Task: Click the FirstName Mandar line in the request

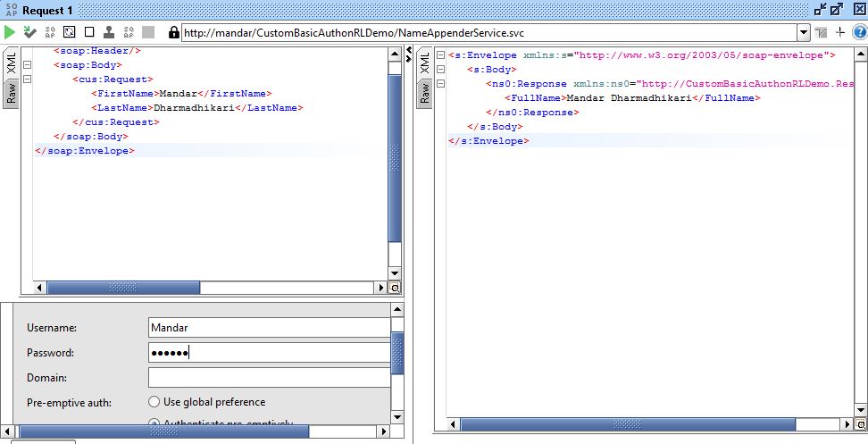Action: click(181, 94)
